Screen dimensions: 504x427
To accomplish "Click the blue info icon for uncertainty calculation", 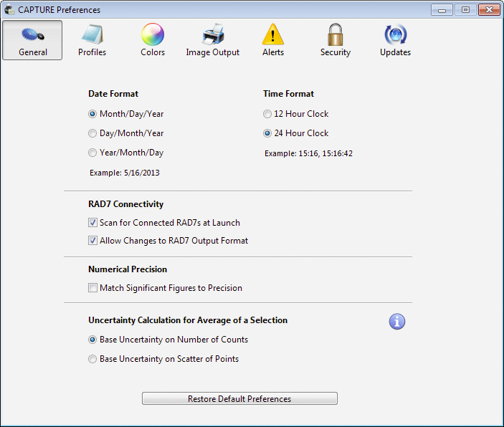I will (x=397, y=321).
